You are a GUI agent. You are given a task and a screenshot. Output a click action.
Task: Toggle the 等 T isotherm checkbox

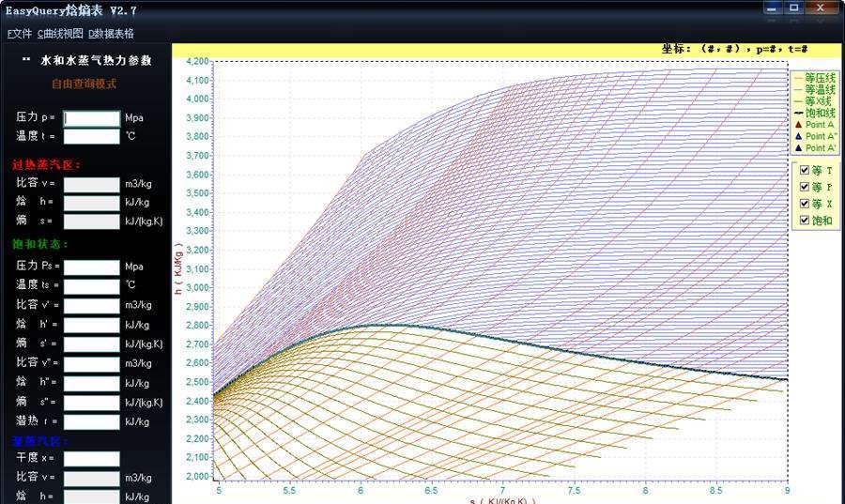click(805, 170)
